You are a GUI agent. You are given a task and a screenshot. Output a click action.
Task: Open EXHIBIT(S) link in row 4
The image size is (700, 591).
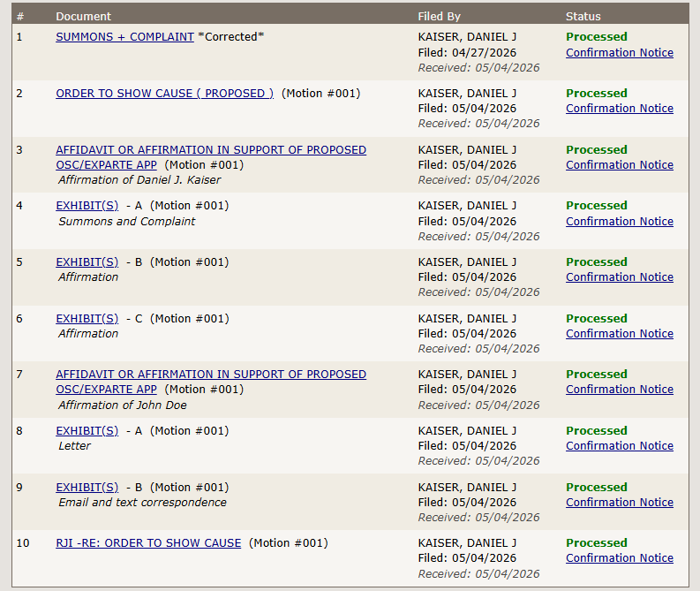click(87, 206)
